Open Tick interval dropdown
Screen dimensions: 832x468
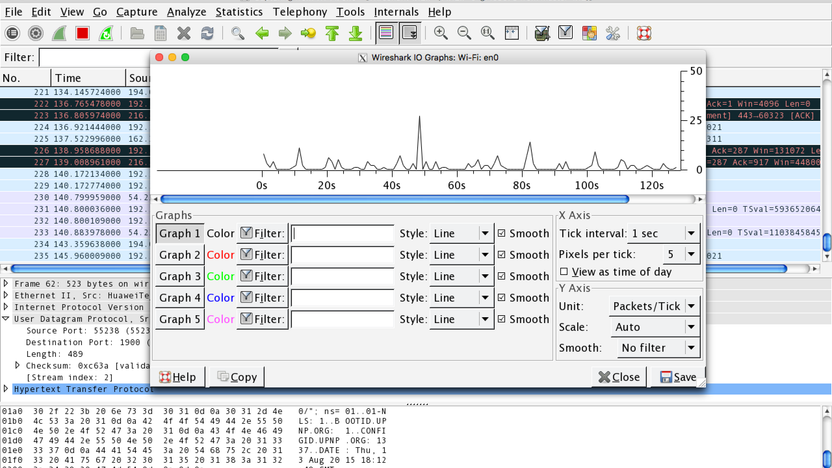[x=663, y=233]
